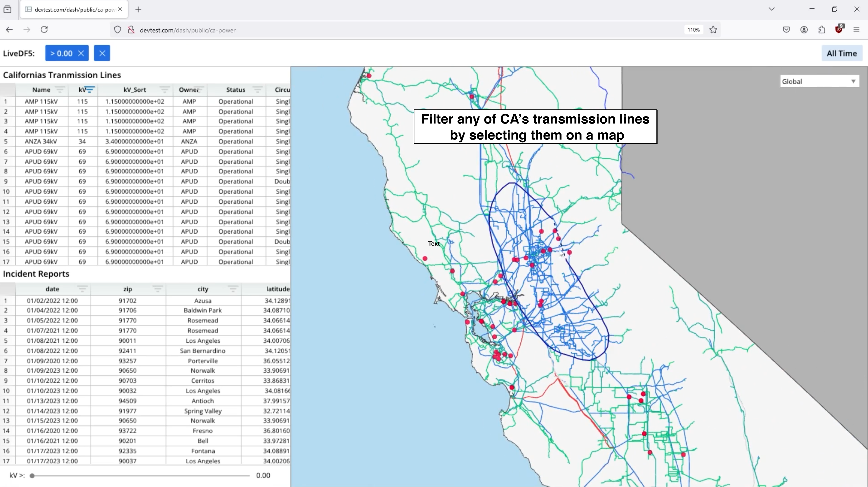
Task: Click the All Time button
Action: (x=841, y=53)
